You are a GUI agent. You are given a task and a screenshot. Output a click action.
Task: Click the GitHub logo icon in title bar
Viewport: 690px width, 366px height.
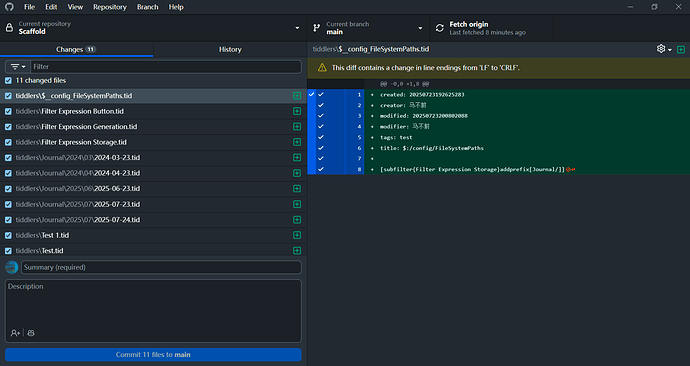click(x=9, y=7)
